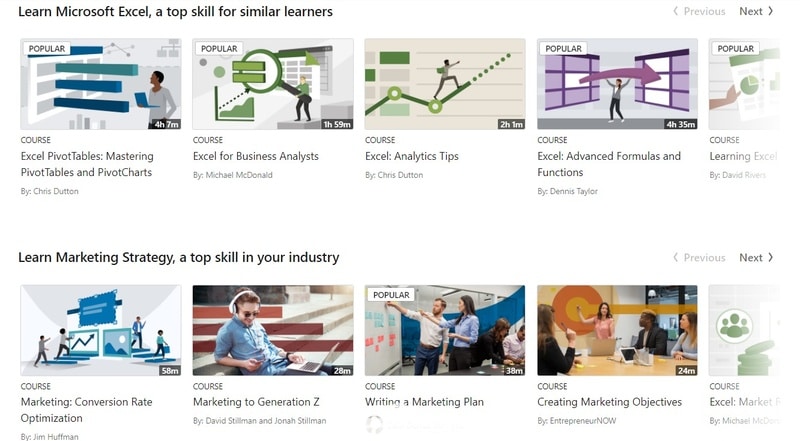Click the POPULAR badge on PivotTables course
This screenshot has height=441, width=800.
click(x=47, y=48)
